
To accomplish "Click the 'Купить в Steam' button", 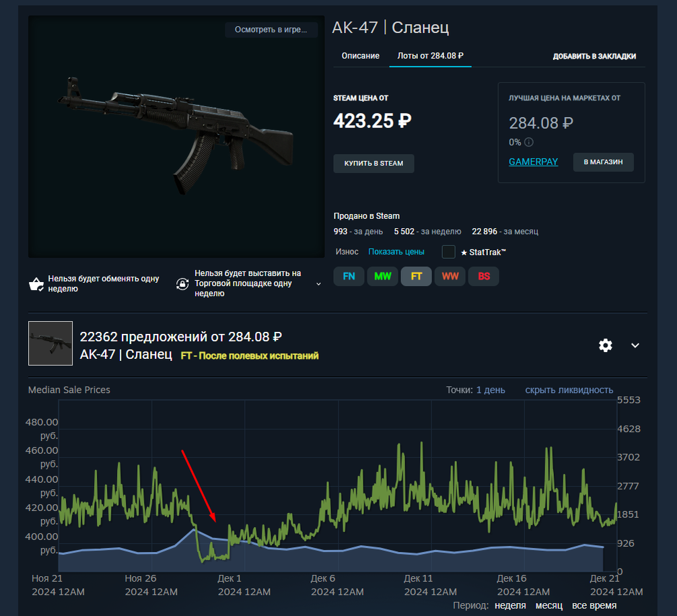I will point(374,164).
